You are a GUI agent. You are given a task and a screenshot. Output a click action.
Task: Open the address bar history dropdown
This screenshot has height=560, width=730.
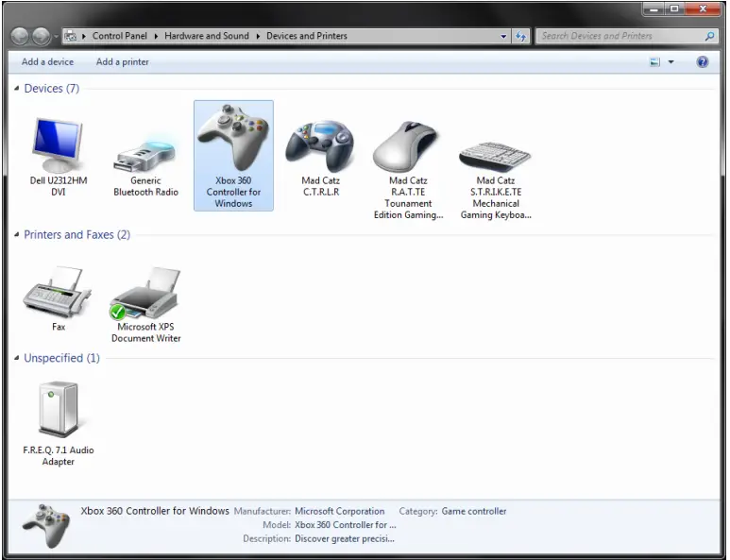coord(503,36)
